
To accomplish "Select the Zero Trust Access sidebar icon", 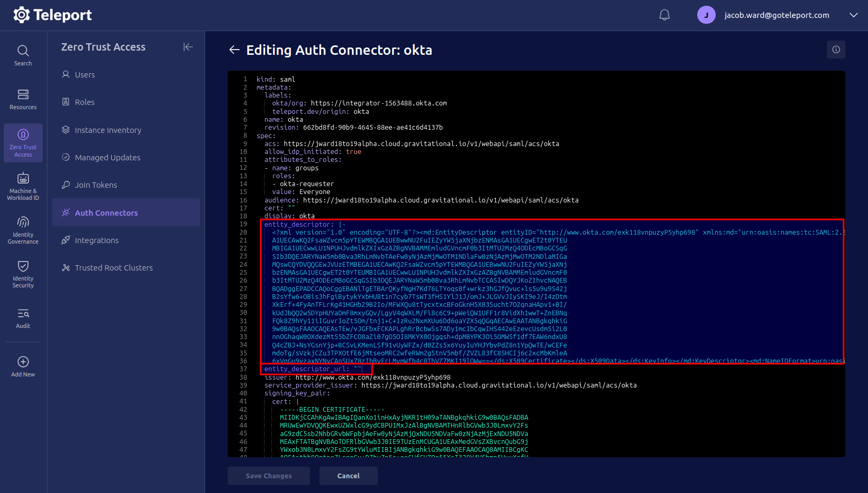I will (x=23, y=142).
